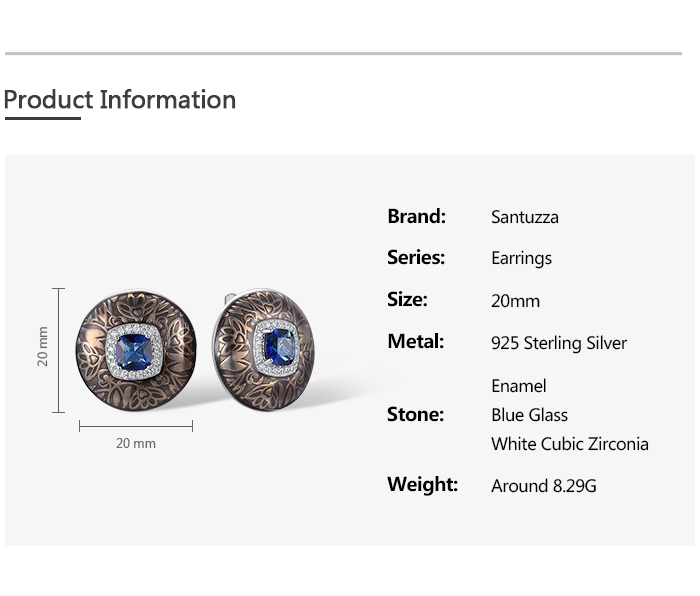Select the Around 8.29G weight value
Screen dimensions: 700x596
click(544, 487)
